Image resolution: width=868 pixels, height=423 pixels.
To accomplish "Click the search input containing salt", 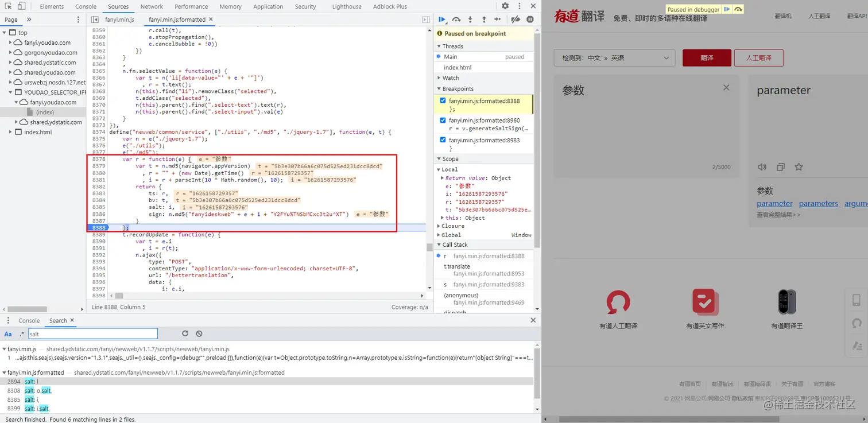I will pyautogui.click(x=93, y=333).
